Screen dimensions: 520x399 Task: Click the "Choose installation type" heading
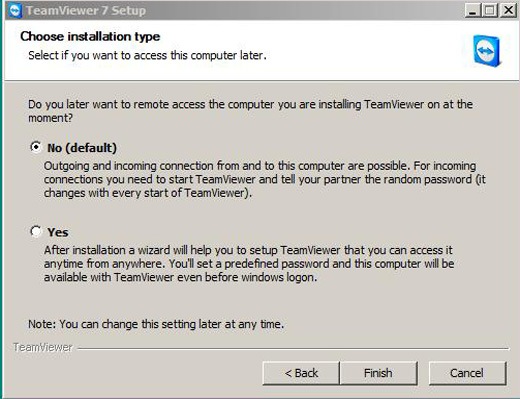tap(90, 36)
